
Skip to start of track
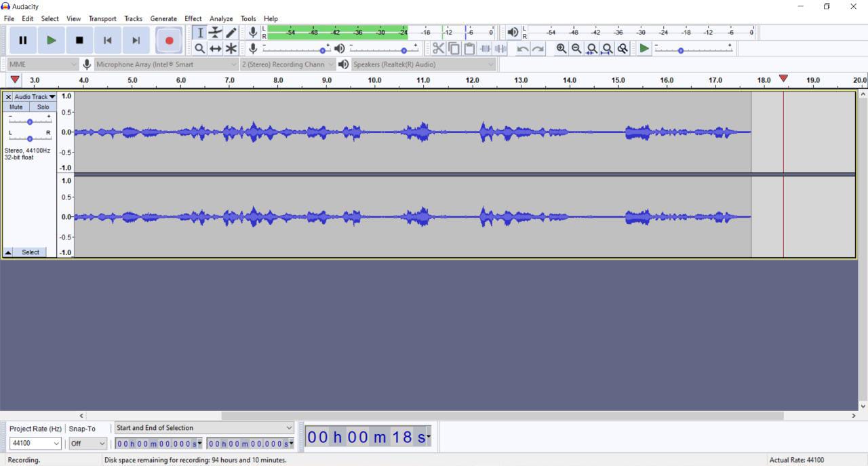pyautogui.click(x=107, y=41)
